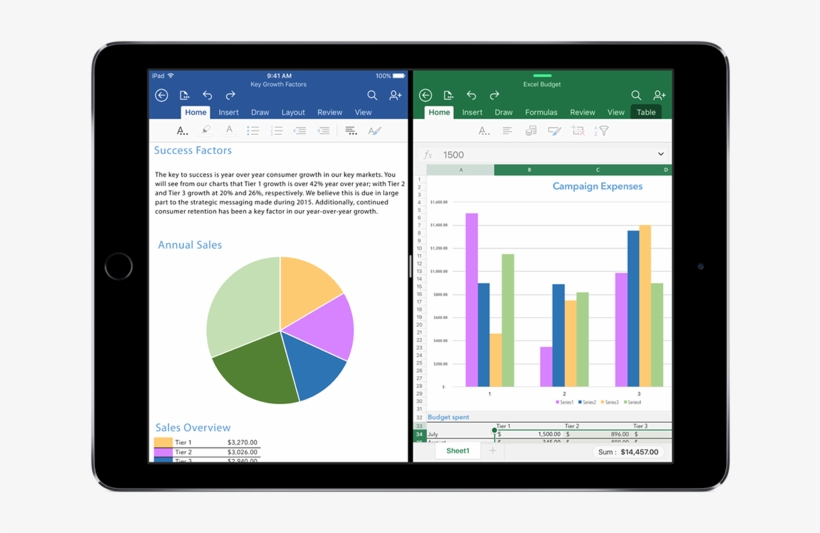Tap the Annual Sales heading
The width and height of the screenshot is (820, 533).
coord(190,245)
